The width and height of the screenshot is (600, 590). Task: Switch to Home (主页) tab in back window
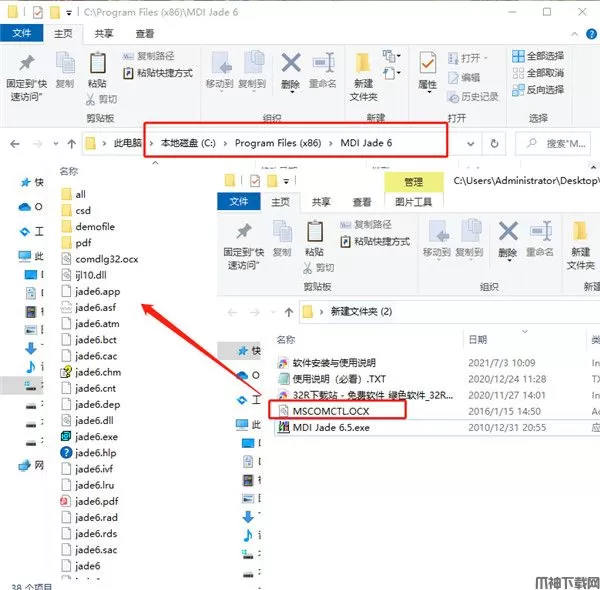[63, 34]
